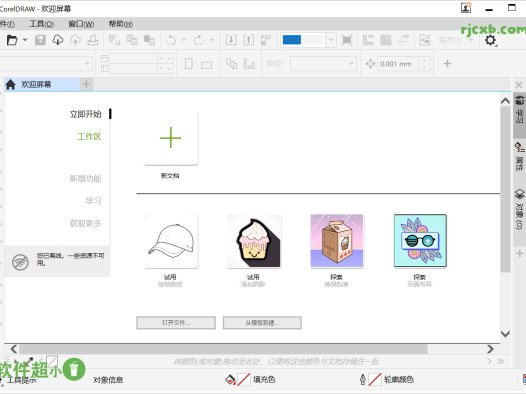Click the cloud upload icon
Viewport: 526px width, 394px height.
coord(75,40)
